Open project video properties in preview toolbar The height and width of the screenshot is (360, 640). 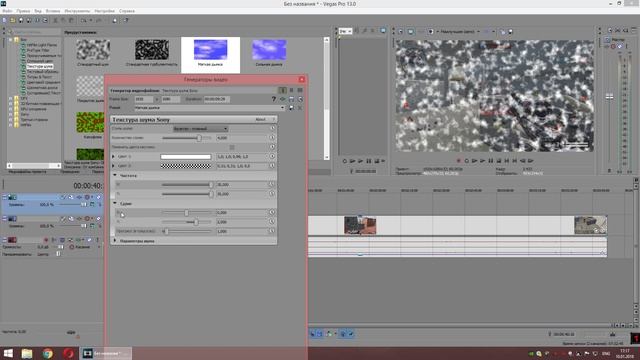pyautogui.click(x=401, y=31)
